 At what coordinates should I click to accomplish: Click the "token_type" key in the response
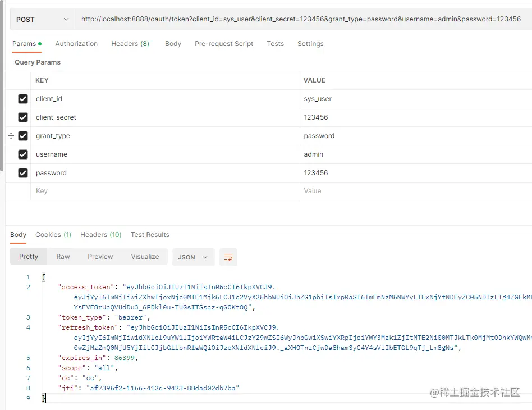[x=82, y=317]
